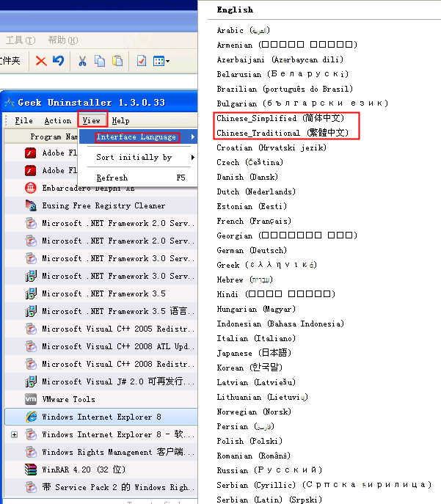Choose Hebrew language

pyautogui.click(x=244, y=280)
